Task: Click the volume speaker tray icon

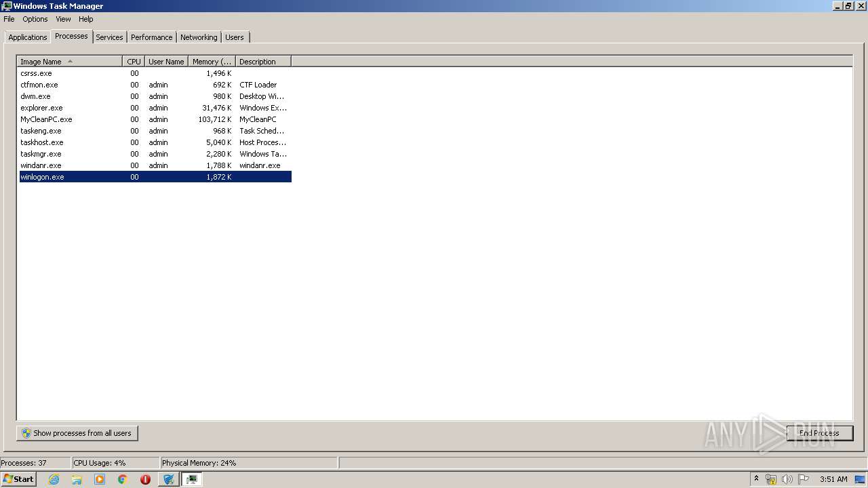Action: click(787, 479)
